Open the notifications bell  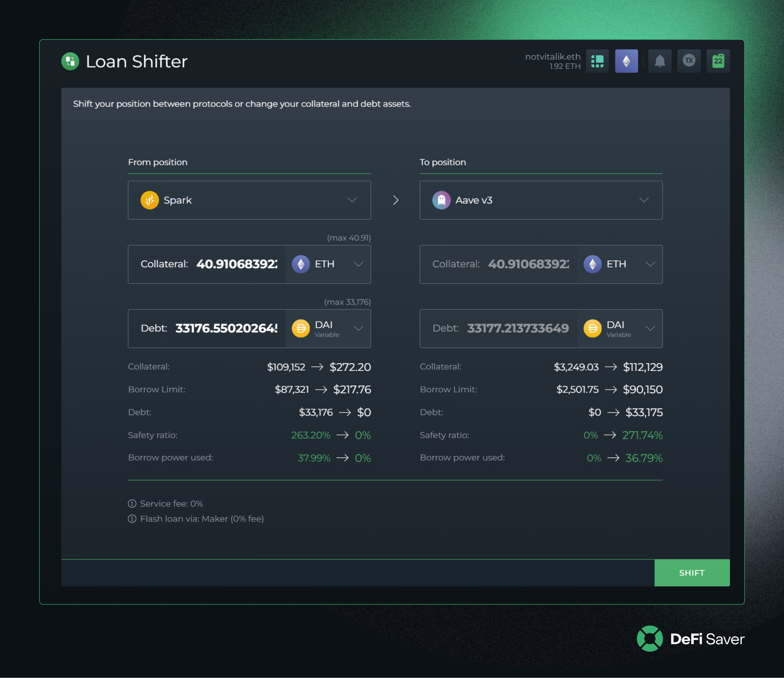660,61
